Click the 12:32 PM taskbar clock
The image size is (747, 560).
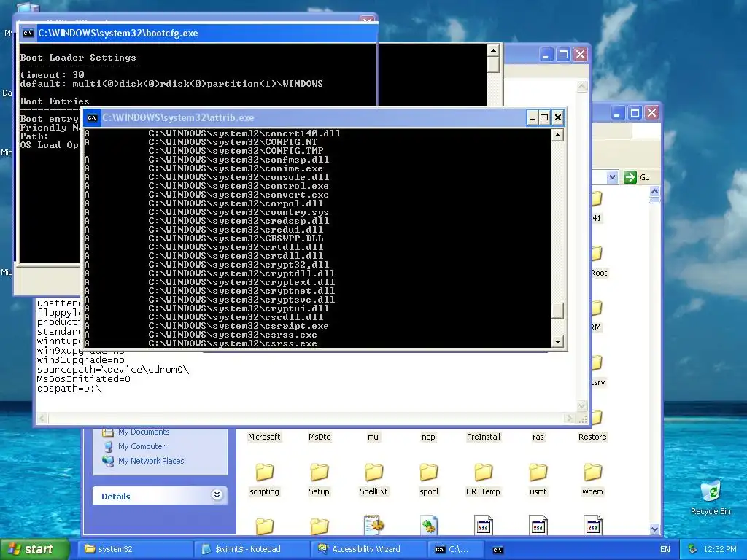click(x=720, y=549)
